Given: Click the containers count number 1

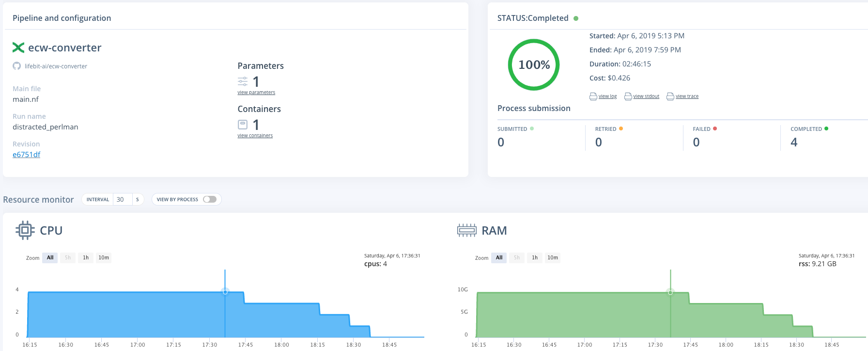Looking at the screenshot, I should [x=256, y=125].
